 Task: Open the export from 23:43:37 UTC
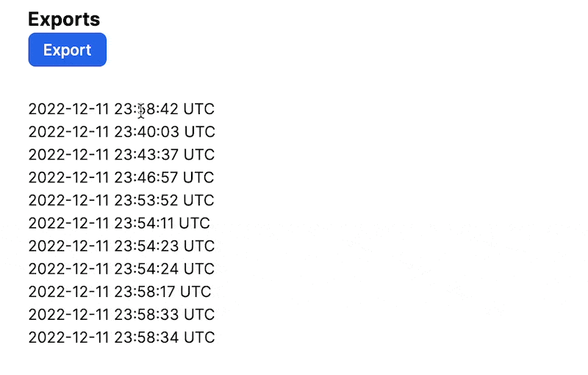tap(121, 154)
